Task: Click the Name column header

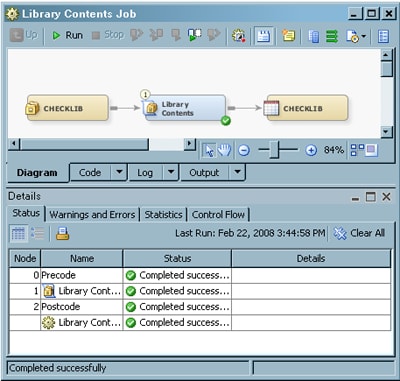Action: tap(82, 258)
